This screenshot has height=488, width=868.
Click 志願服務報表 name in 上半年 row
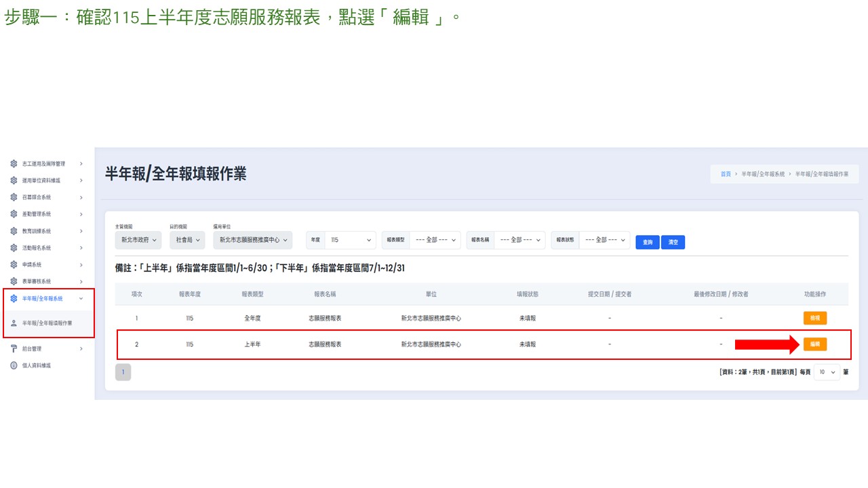[325, 344]
